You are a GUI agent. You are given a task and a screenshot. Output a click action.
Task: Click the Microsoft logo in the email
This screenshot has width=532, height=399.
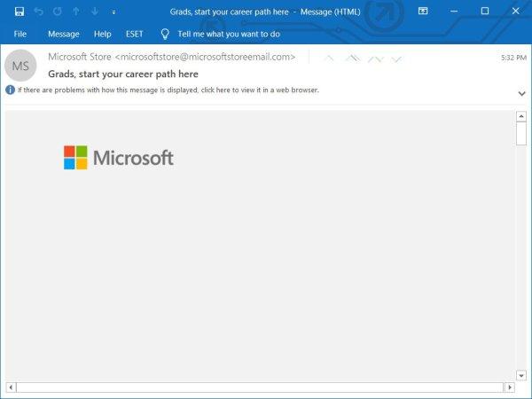point(118,158)
